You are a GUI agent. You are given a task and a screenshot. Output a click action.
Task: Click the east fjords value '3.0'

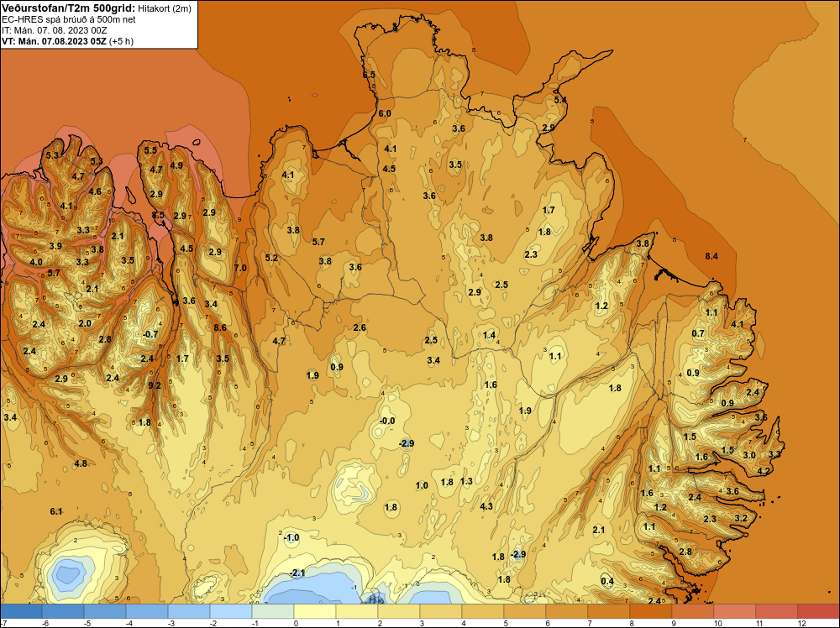(x=749, y=456)
